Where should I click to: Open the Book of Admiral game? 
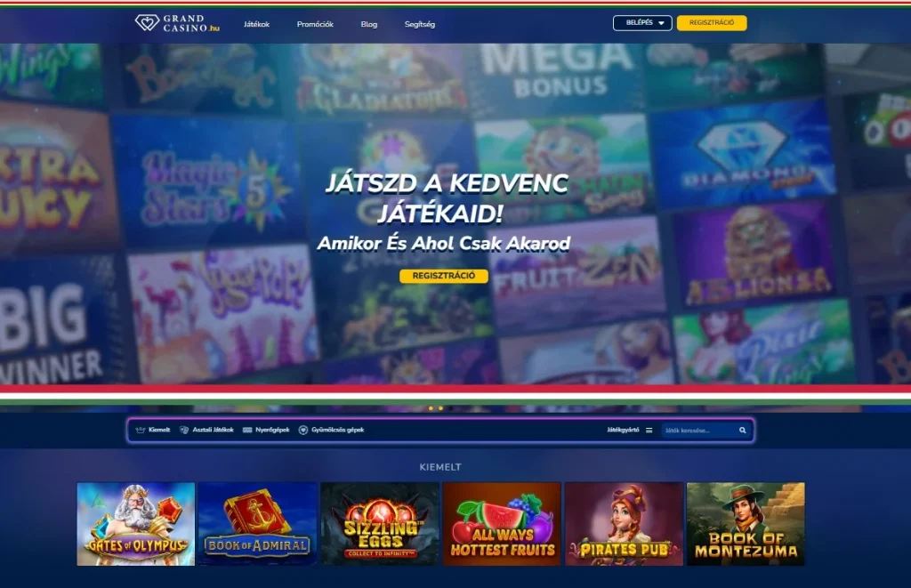pyautogui.click(x=258, y=524)
